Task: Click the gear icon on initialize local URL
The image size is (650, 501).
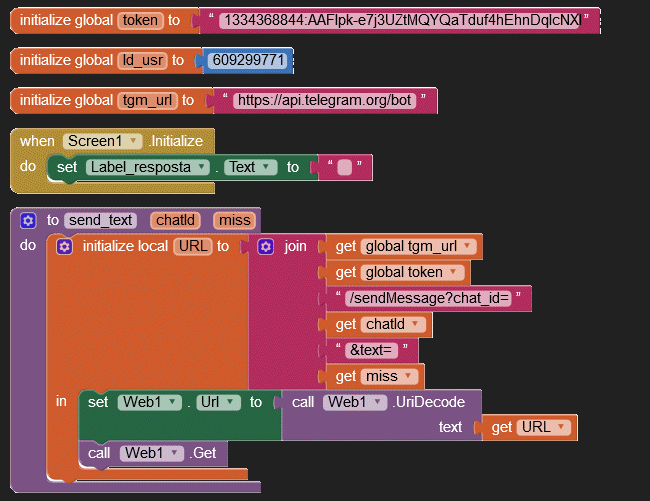Action: point(65,246)
